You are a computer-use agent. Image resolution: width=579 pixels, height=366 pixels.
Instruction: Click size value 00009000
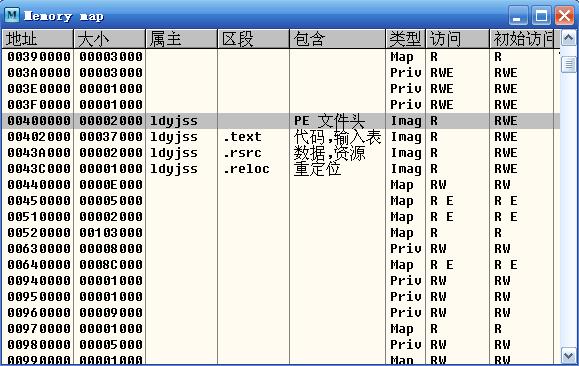point(111,313)
